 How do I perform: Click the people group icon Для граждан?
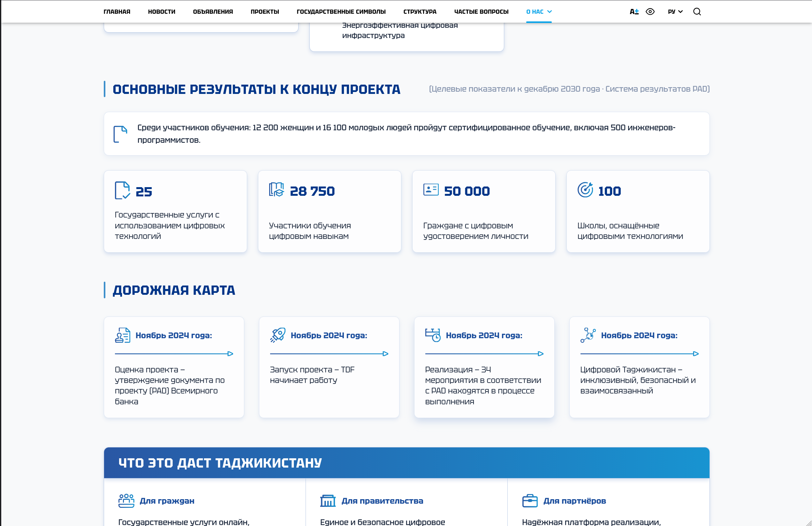[x=126, y=501]
